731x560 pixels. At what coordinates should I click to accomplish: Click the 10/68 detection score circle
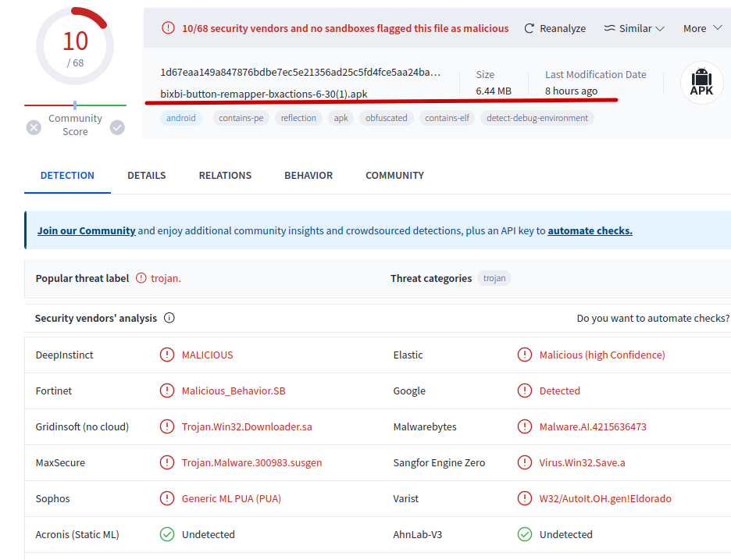click(75, 46)
